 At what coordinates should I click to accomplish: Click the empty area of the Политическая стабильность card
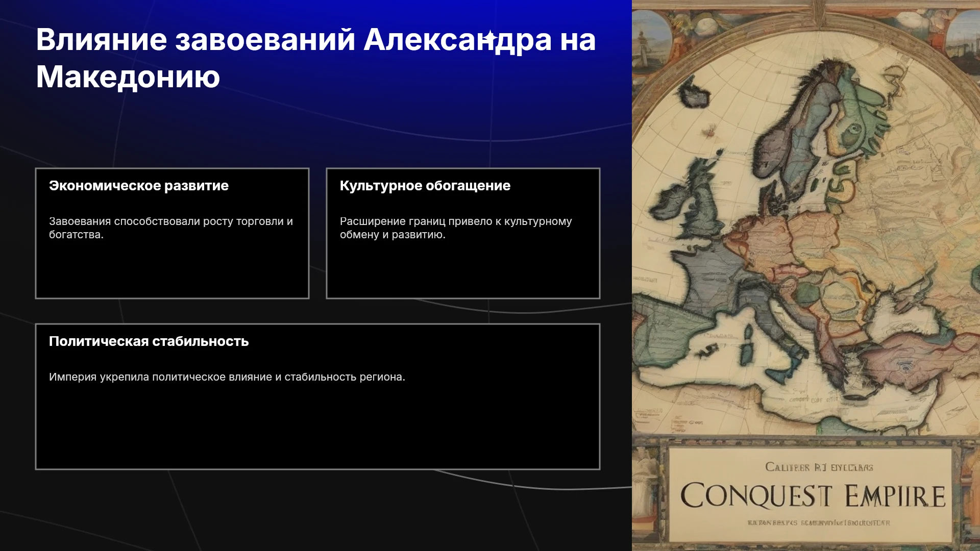[x=317, y=426]
